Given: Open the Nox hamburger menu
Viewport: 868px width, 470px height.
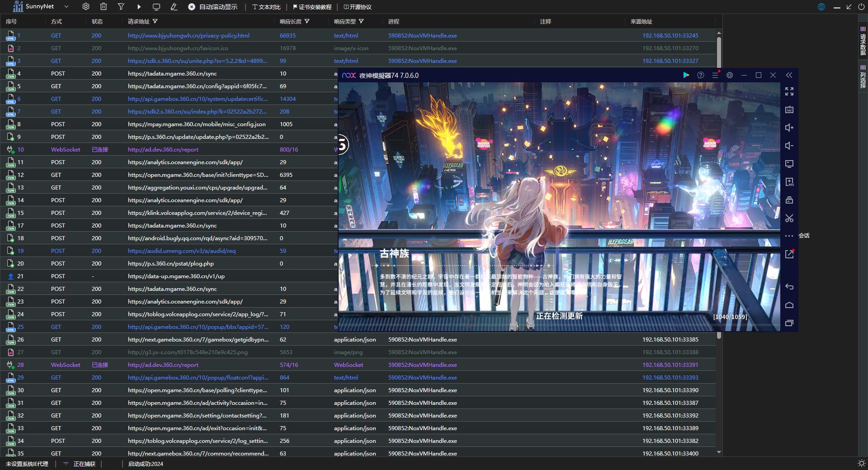Looking at the screenshot, I should [x=715, y=75].
